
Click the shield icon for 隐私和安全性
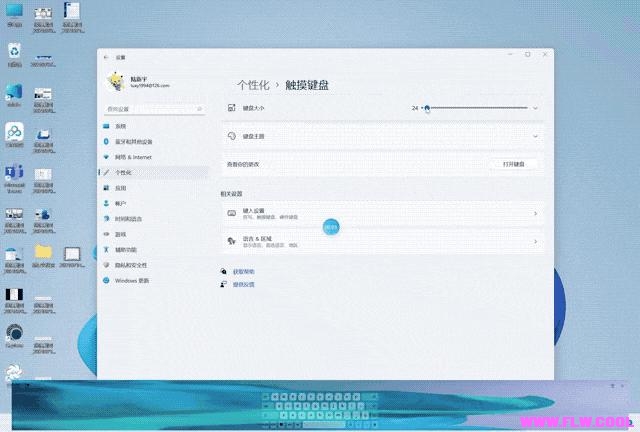[x=107, y=265]
